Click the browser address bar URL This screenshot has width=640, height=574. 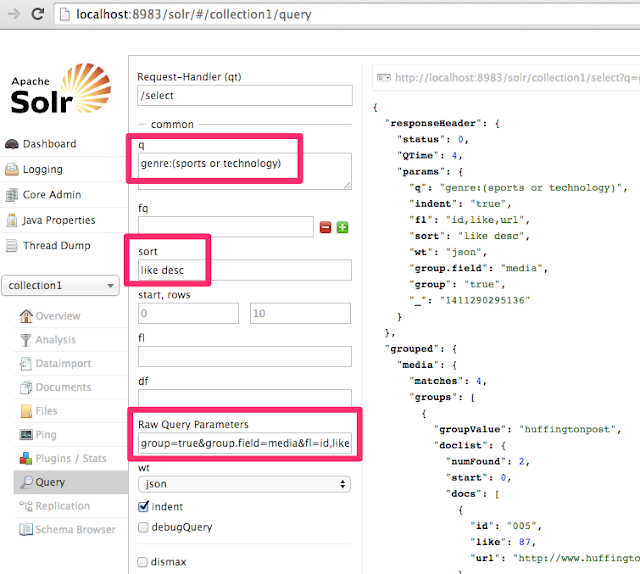pos(194,15)
